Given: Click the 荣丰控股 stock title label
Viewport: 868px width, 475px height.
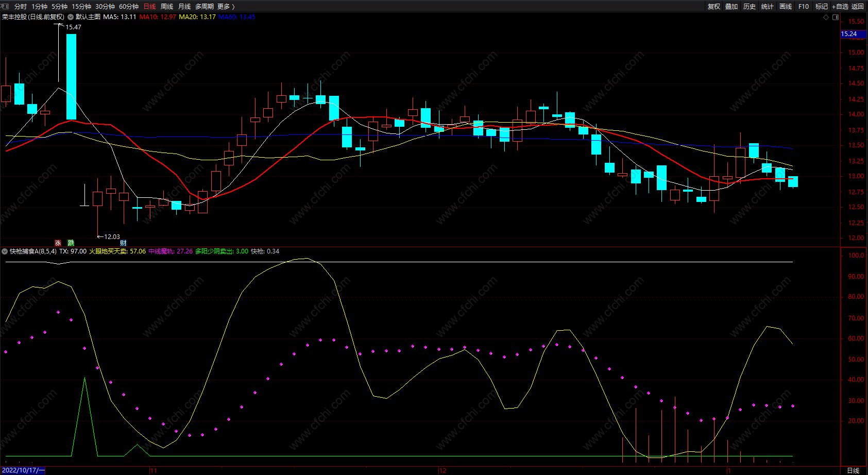Looking at the screenshot, I should pyautogui.click(x=33, y=17).
